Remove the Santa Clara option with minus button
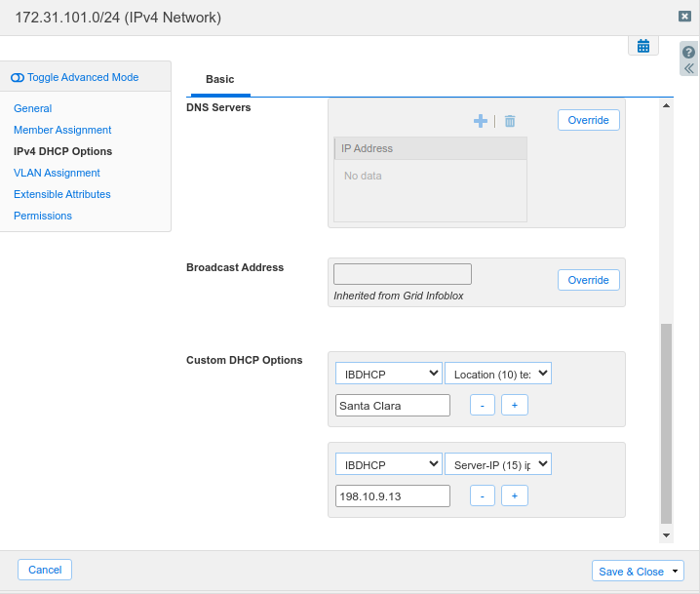The height and width of the screenshot is (594, 700). tap(483, 405)
